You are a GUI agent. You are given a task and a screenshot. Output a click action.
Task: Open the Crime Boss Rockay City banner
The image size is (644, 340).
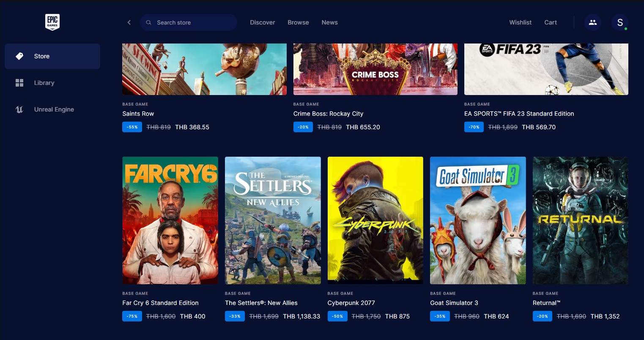click(375, 69)
